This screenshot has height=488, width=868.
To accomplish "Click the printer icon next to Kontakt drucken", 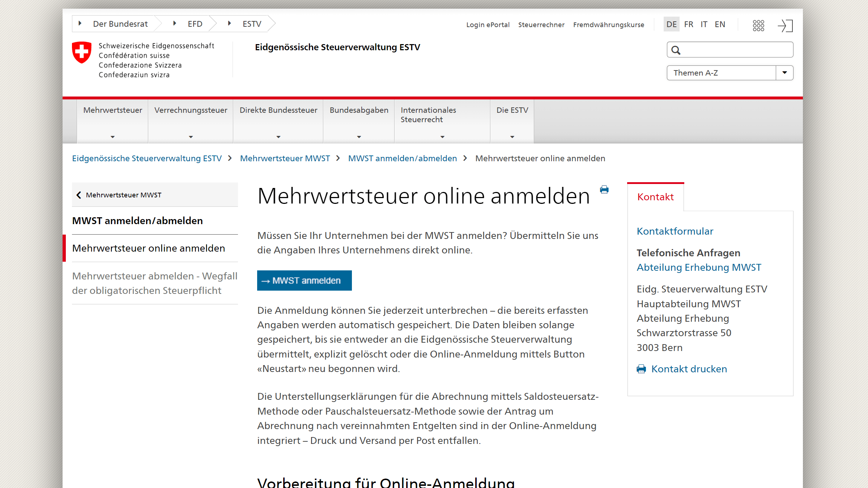I will (x=641, y=369).
